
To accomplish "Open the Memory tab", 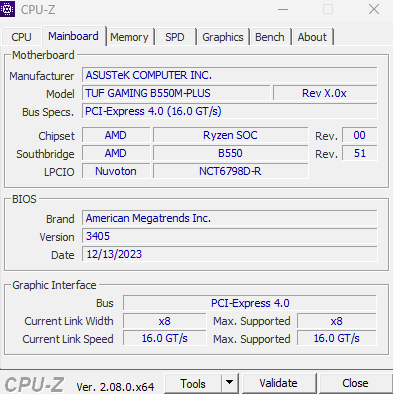I will click(x=129, y=37).
